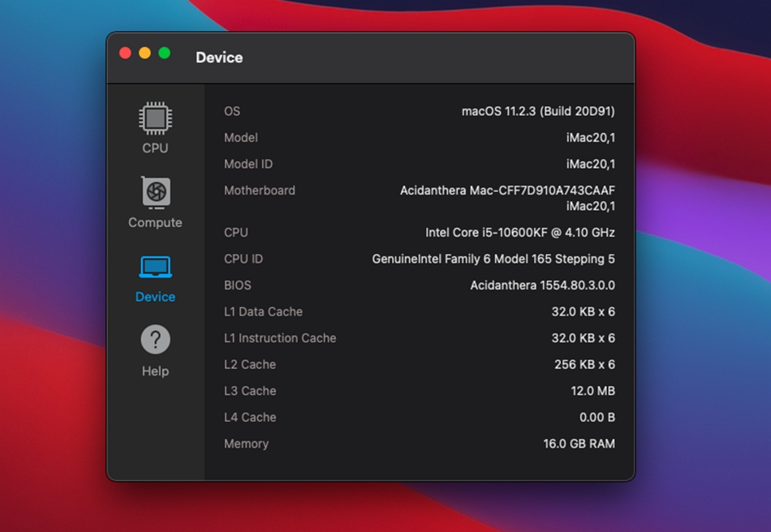Select CPU ID value GenuineIntel Family 6 Model 165
The height and width of the screenshot is (532, 771).
click(x=462, y=259)
